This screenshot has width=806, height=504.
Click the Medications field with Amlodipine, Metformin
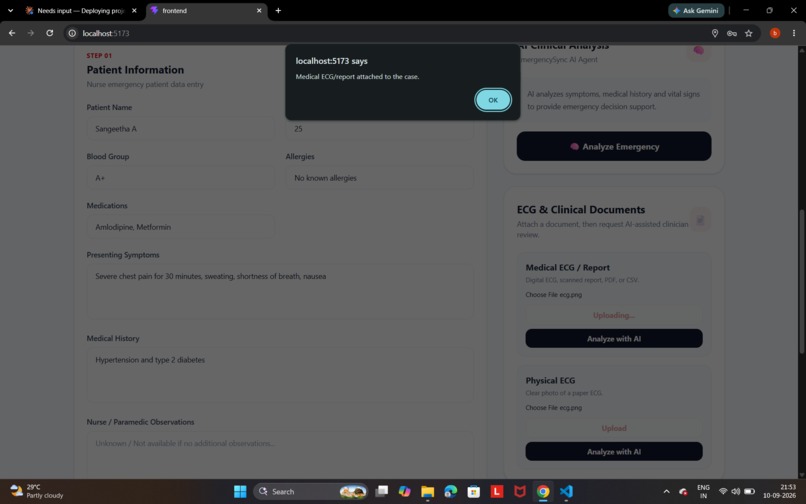click(180, 227)
